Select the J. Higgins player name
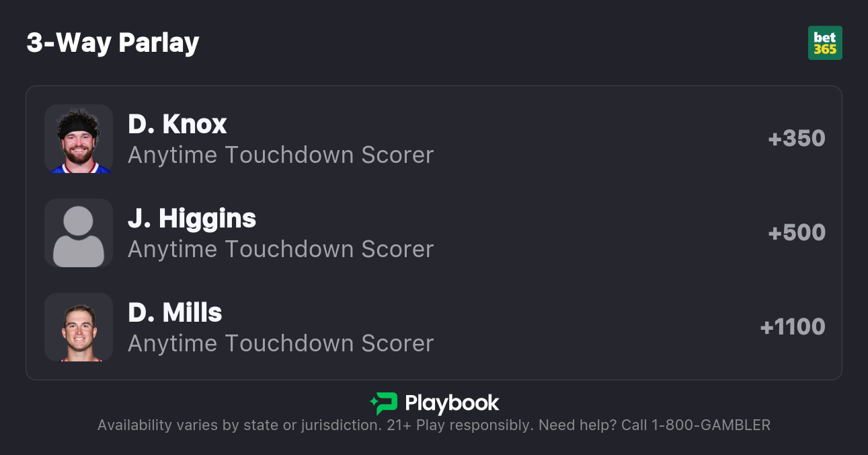 tap(192, 218)
